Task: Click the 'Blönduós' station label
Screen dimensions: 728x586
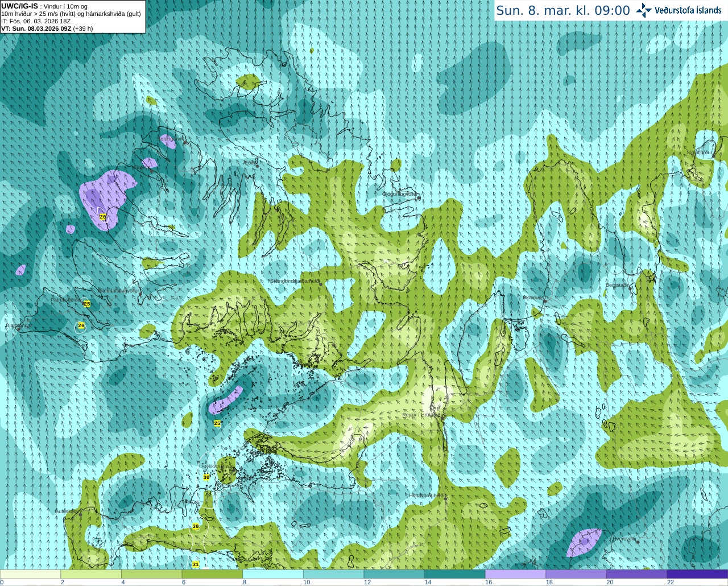Action: tap(533, 298)
